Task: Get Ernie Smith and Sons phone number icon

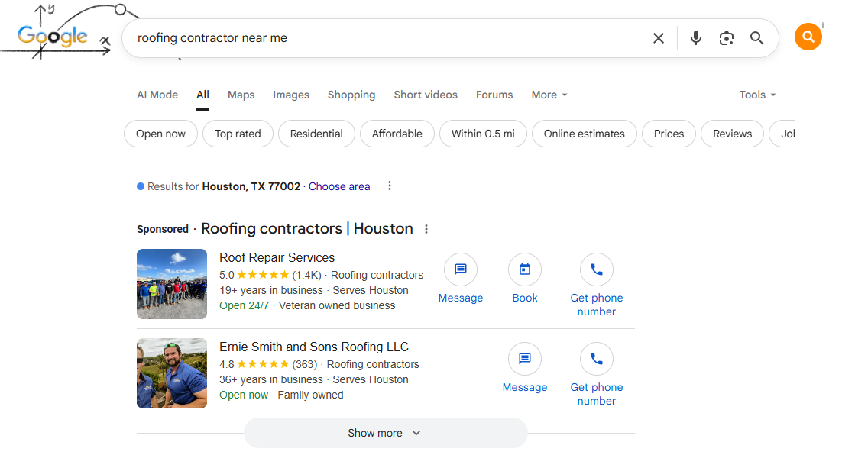Action: pos(597,359)
